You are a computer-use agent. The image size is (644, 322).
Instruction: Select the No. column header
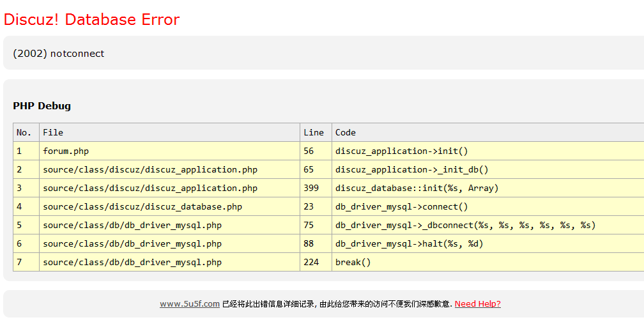point(24,133)
